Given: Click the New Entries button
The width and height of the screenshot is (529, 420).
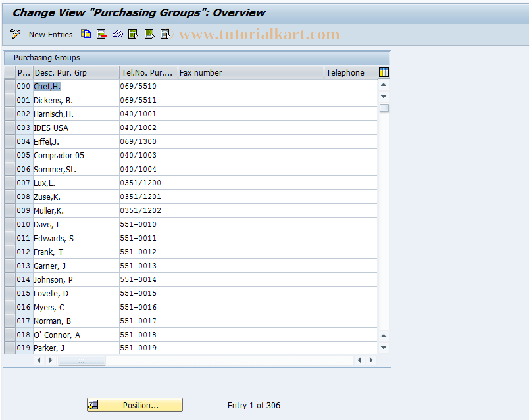Looking at the screenshot, I should [x=50, y=34].
